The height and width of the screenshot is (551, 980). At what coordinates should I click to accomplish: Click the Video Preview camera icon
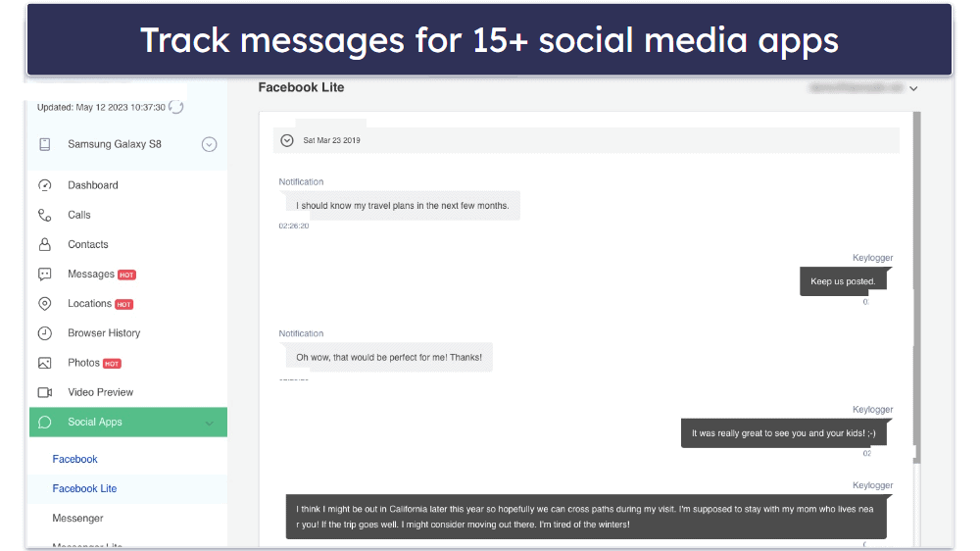click(x=45, y=393)
